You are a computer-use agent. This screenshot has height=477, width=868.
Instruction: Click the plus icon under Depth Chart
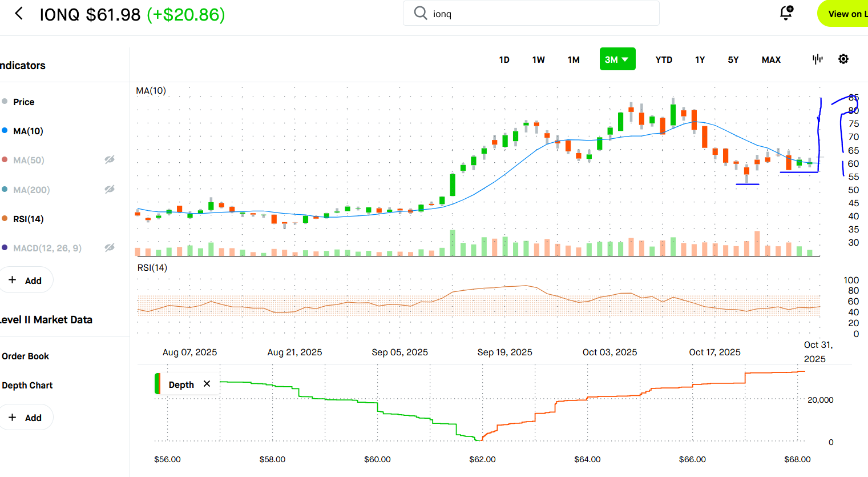13,417
